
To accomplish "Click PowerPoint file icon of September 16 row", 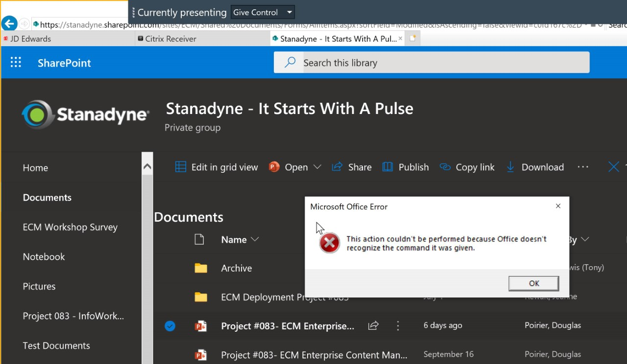I will tap(200, 355).
